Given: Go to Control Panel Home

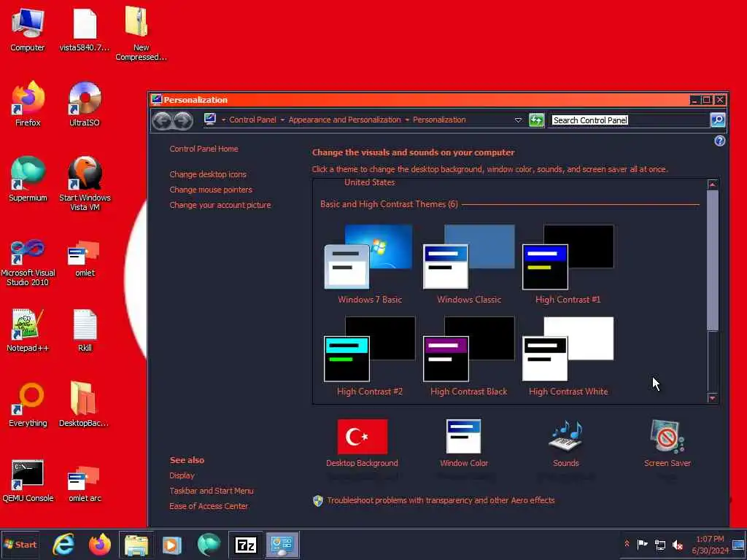Looking at the screenshot, I should [x=204, y=149].
